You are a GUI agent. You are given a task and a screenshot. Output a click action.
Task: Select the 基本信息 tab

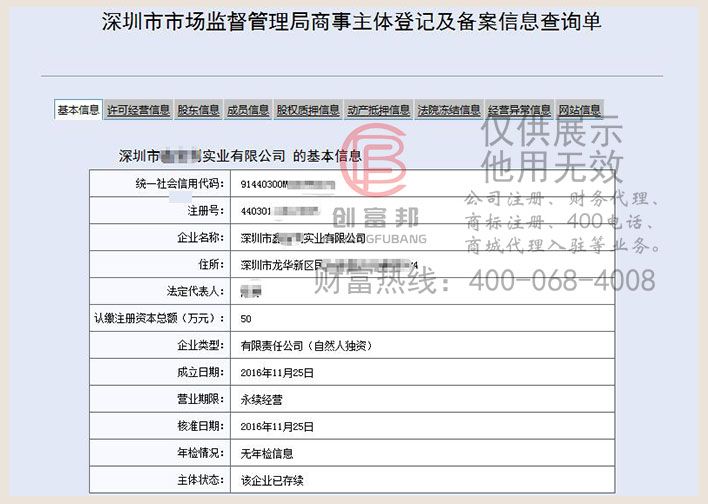click(x=78, y=110)
